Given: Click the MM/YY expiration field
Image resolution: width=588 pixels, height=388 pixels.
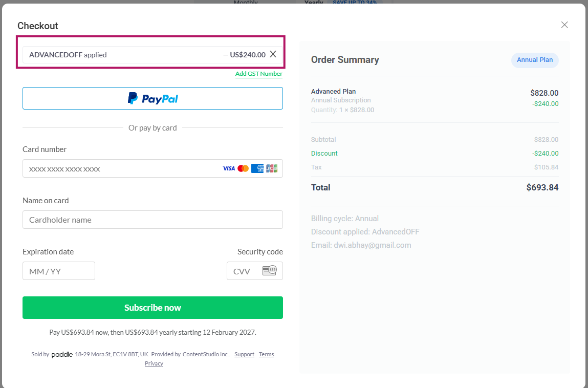Looking at the screenshot, I should point(58,270).
